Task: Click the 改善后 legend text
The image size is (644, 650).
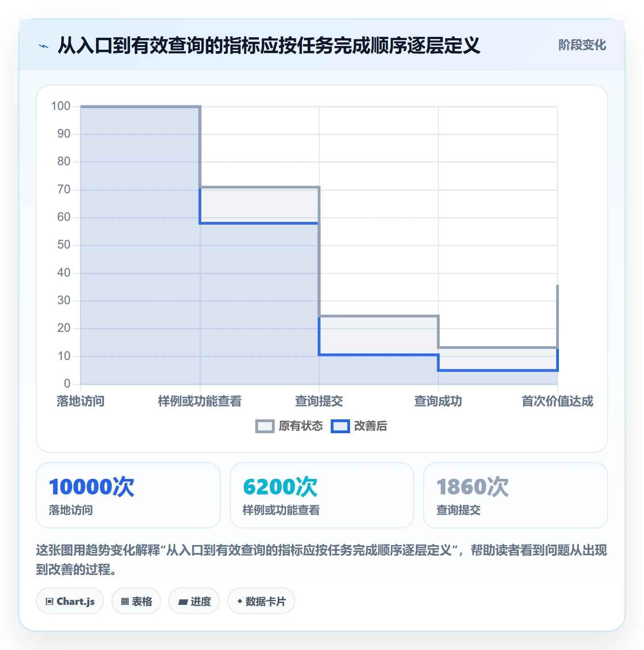Action: 371,426
